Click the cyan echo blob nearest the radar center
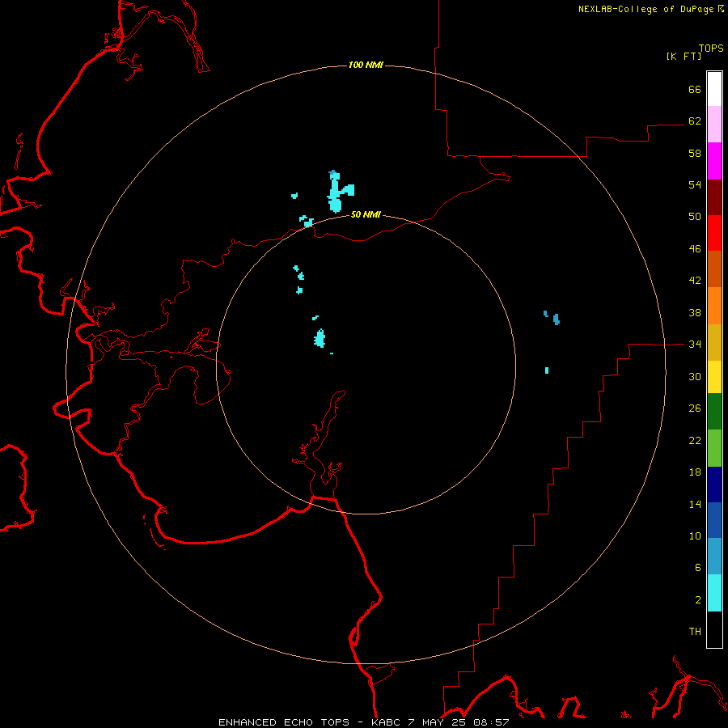Image resolution: width=728 pixels, height=728 pixels. pyautogui.click(x=320, y=338)
